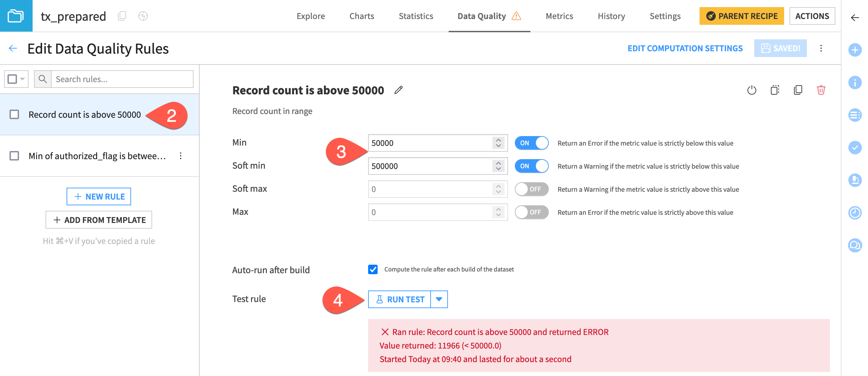This screenshot has height=376, width=868.
Task: Switch to the Charts tab
Action: 361,16
